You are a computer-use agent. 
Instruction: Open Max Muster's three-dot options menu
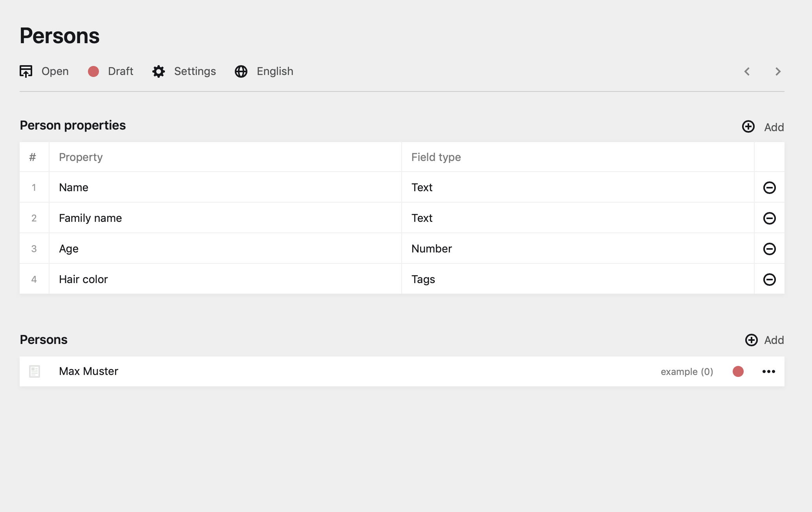(768, 371)
